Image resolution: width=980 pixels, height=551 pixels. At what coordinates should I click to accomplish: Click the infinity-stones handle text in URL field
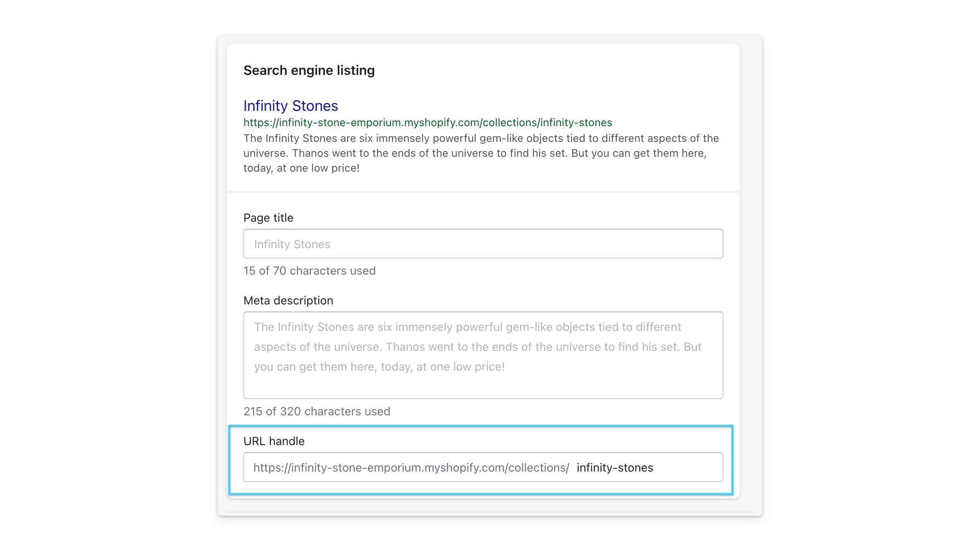click(x=615, y=467)
